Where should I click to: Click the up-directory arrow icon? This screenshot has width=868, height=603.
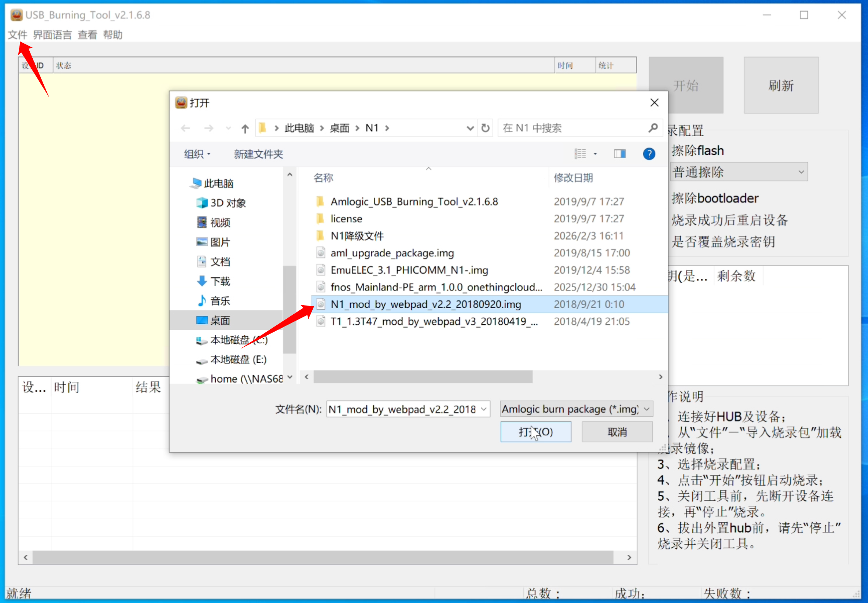[245, 129]
